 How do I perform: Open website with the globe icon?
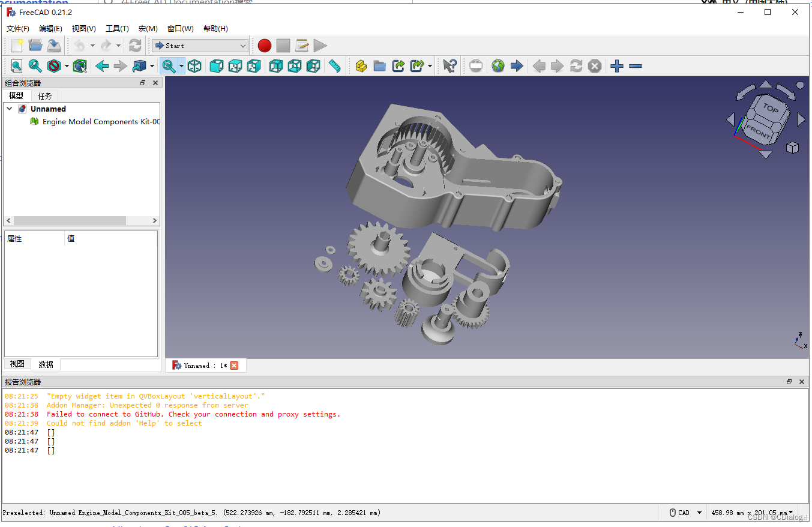498,66
